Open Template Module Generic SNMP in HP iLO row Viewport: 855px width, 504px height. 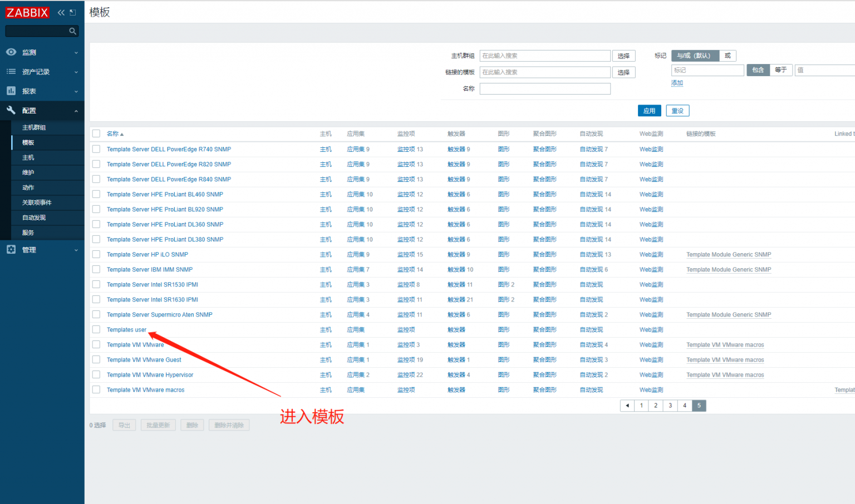point(729,254)
